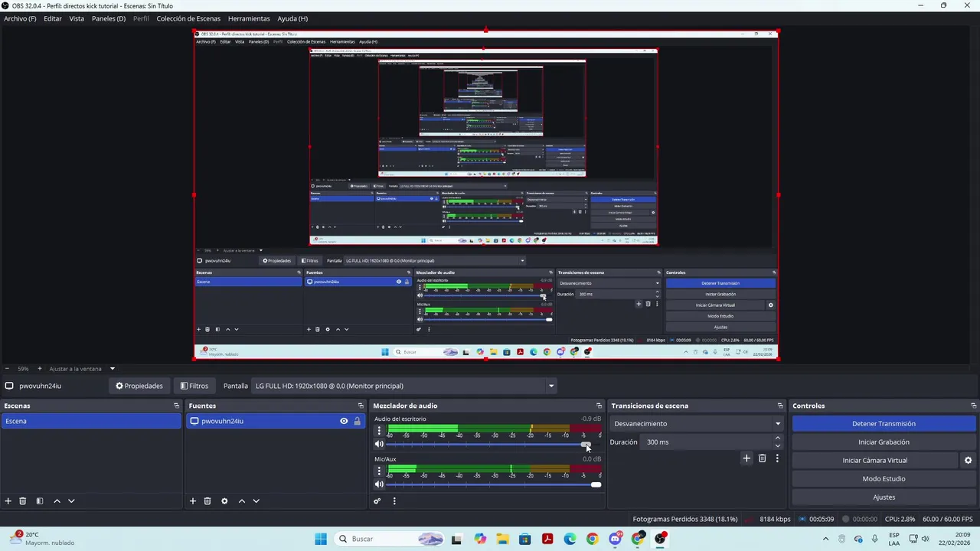This screenshot has width=980, height=551.
Task: Toggle visibility eye of pwovuhn24iu source
Action: coord(344,421)
